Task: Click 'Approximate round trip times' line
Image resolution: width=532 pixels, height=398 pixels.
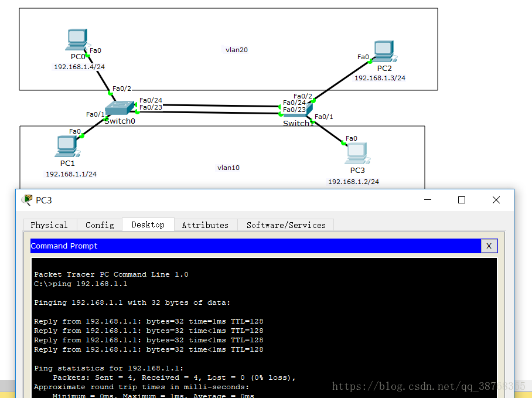Action: pyautogui.click(x=141, y=387)
